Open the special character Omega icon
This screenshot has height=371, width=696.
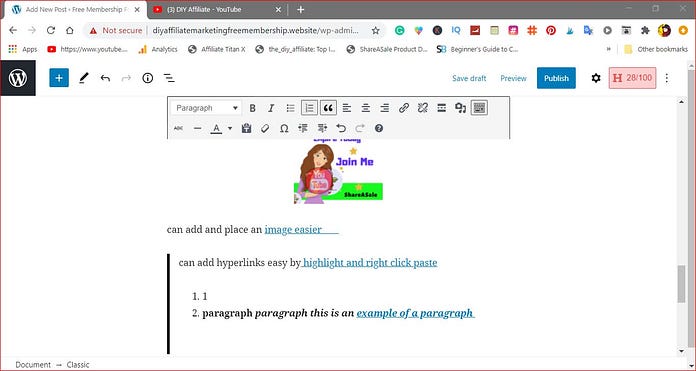(284, 128)
